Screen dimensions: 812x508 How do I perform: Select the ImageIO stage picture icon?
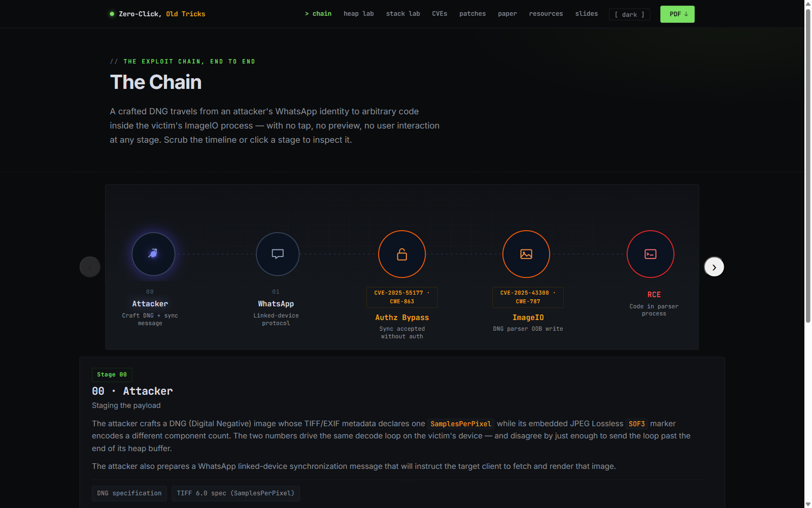coord(526,254)
